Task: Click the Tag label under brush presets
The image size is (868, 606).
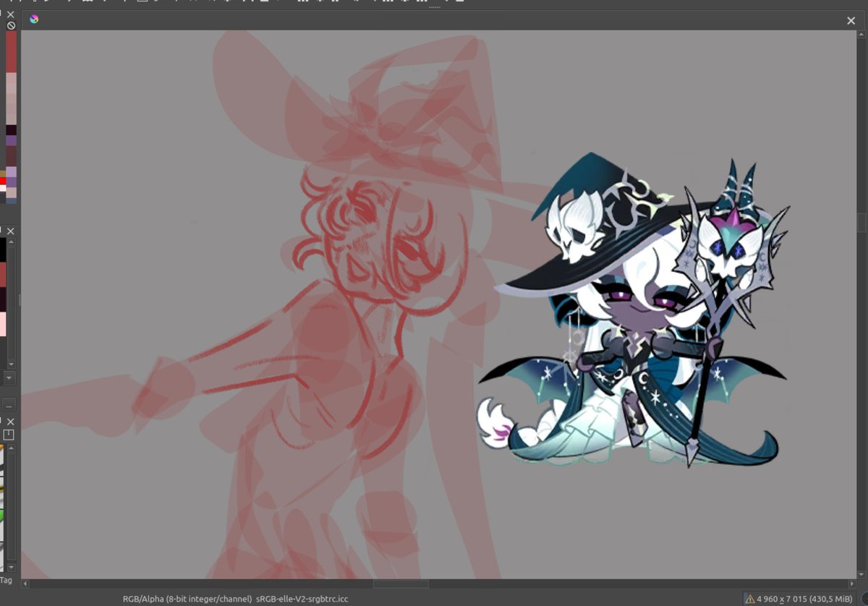Action: point(6,580)
